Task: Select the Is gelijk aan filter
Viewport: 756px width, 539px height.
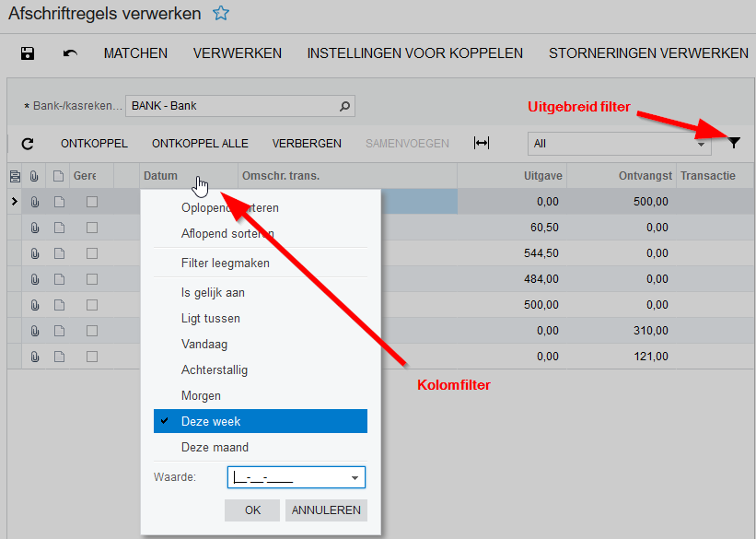Action: click(x=213, y=292)
